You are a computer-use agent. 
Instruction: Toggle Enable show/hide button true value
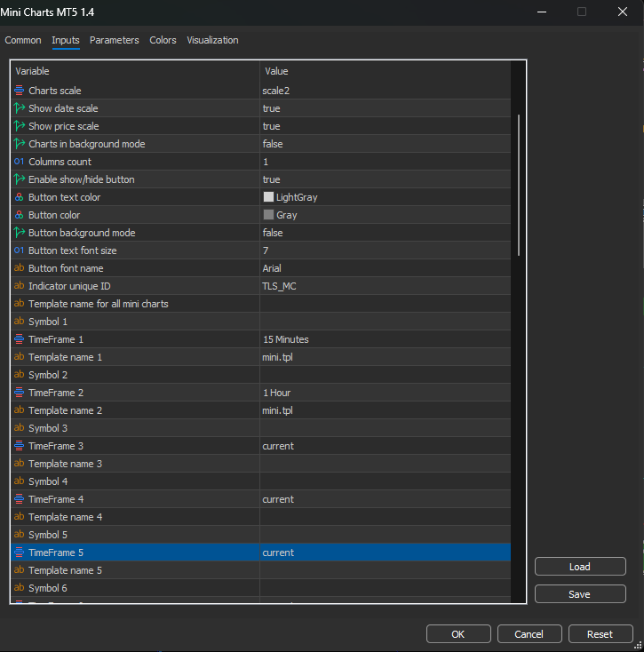click(271, 179)
